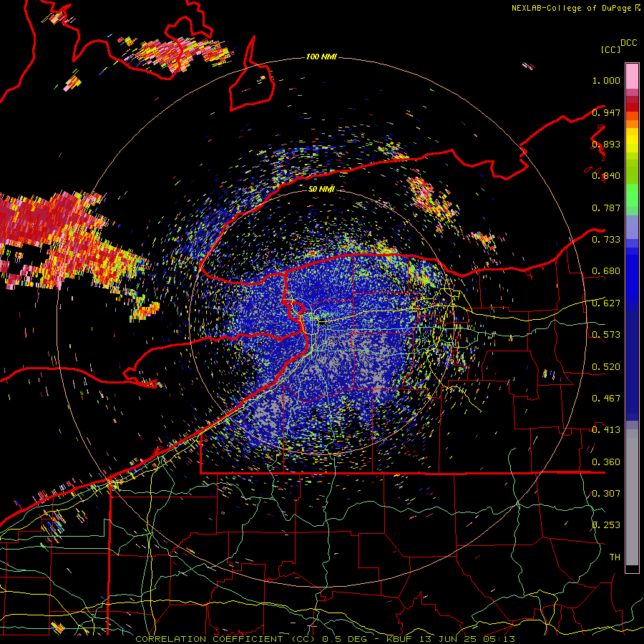
Task: Select the 0.307 legend value
Action: 606,494
